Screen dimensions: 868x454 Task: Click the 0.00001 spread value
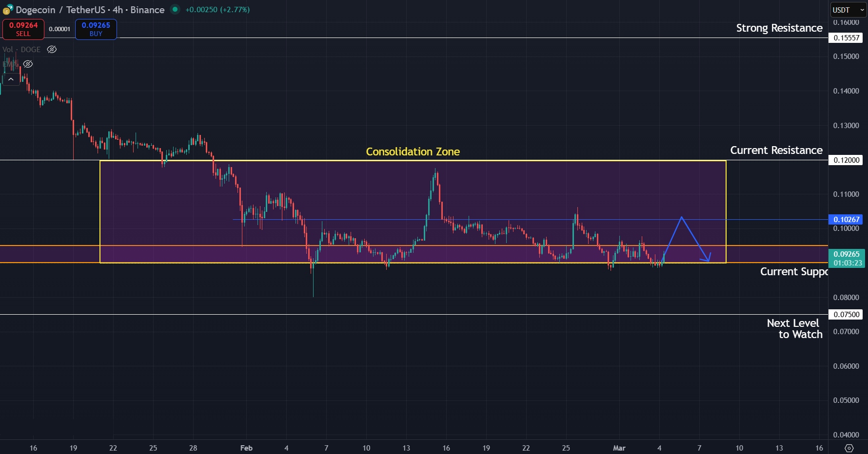[59, 29]
